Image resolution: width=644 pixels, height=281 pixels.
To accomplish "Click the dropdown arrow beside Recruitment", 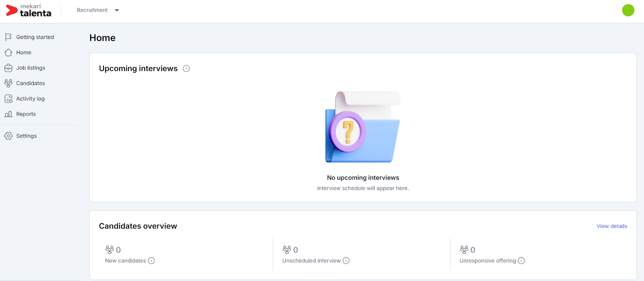I will point(117,10).
